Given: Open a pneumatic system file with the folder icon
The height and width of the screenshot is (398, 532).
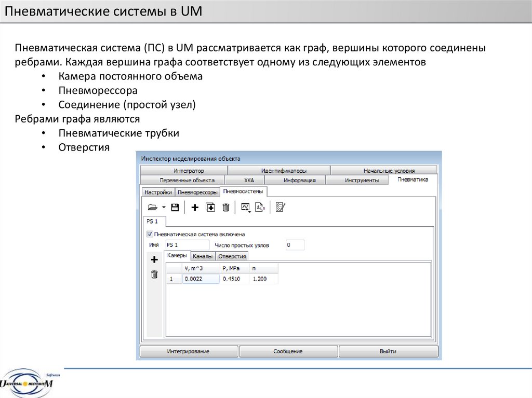Looking at the screenshot, I should coord(153,207).
